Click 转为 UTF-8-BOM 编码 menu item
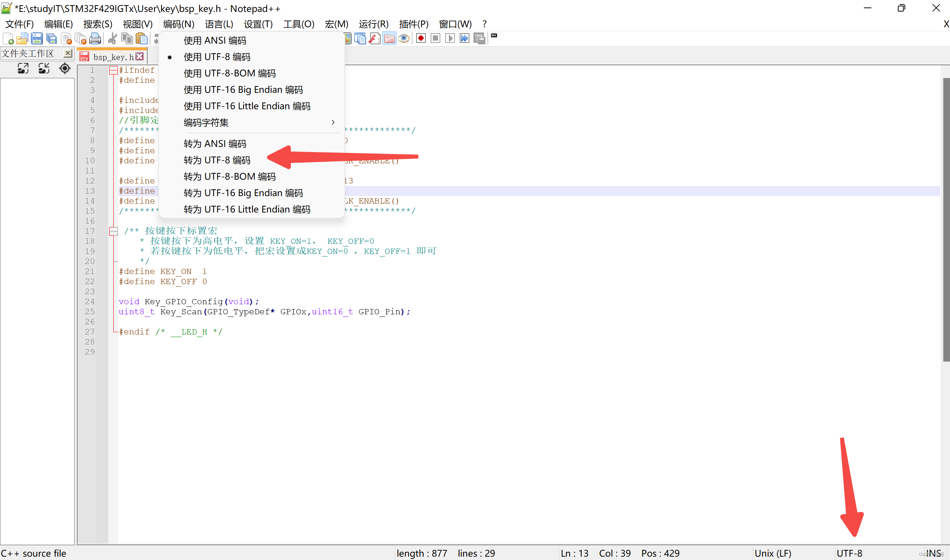950x560 pixels. coord(251,177)
